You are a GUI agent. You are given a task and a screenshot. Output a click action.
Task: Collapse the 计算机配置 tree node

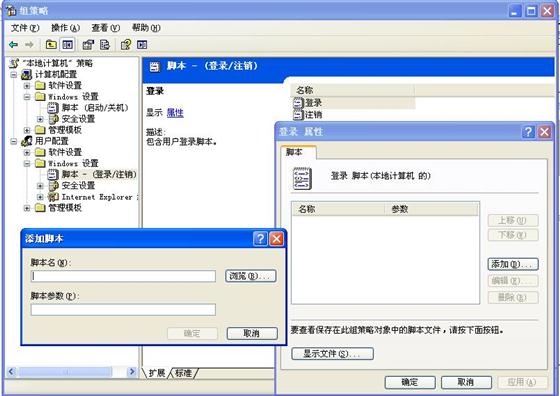coord(14,75)
